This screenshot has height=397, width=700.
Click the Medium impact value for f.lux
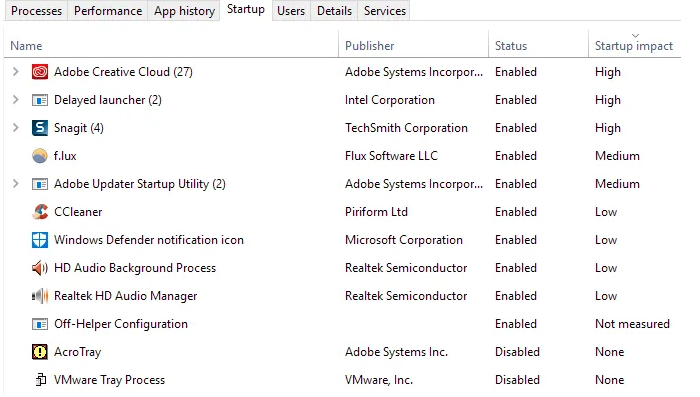[617, 156]
